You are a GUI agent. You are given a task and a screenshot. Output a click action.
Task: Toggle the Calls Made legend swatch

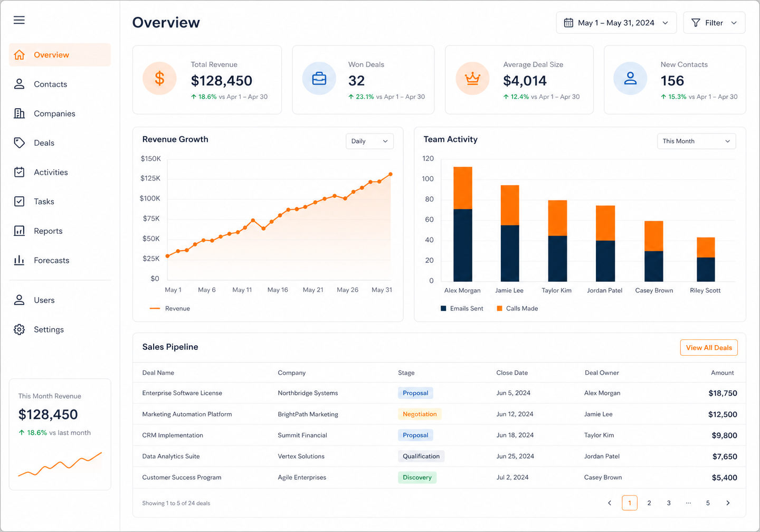coord(499,308)
